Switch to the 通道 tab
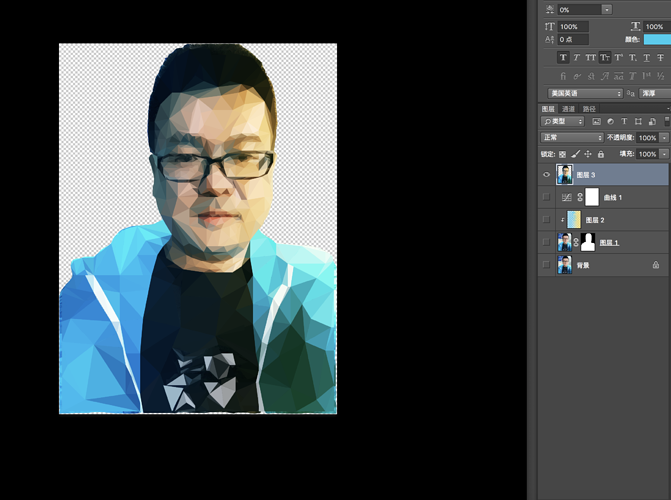The height and width of the screenshot is (500, 671). click(568, 109)
